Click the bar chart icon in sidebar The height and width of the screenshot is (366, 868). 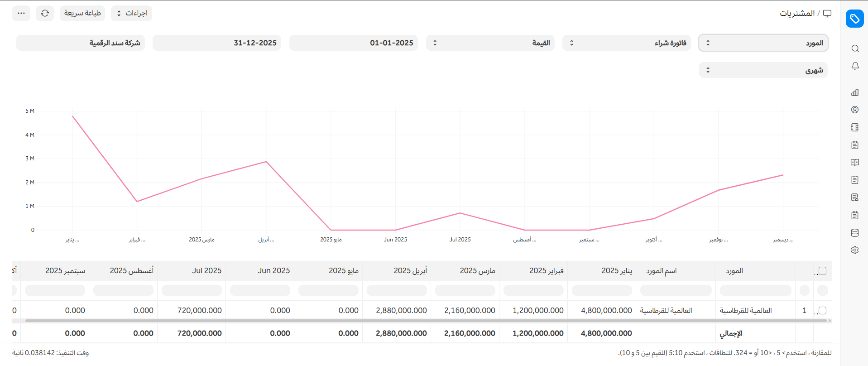pos(855,92)
